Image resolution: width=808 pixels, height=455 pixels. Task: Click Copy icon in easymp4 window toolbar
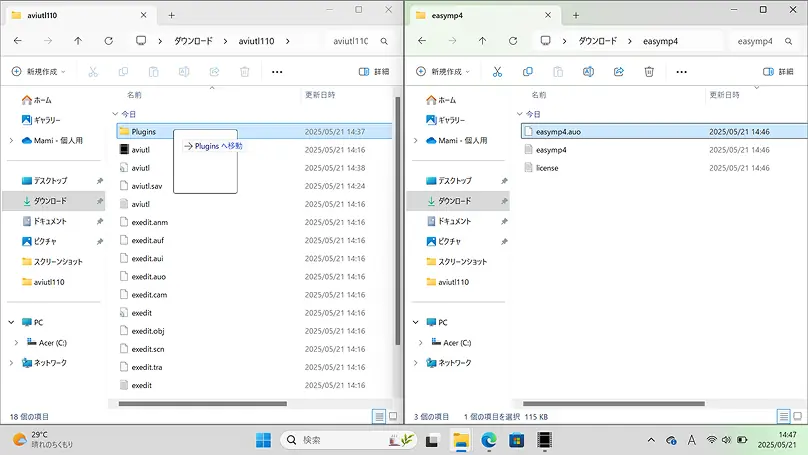tap(528, 72)
